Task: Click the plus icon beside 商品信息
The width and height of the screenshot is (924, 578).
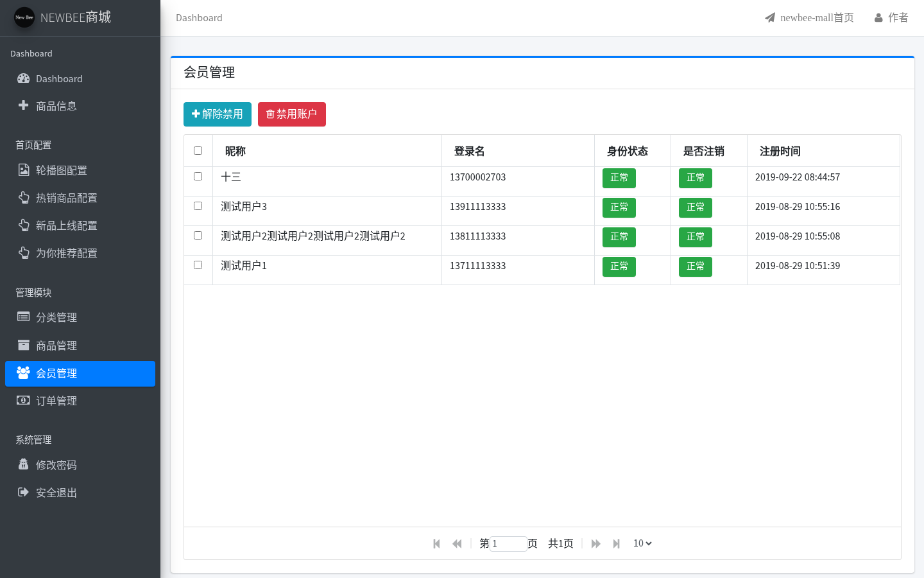Action: click(24, 105)
